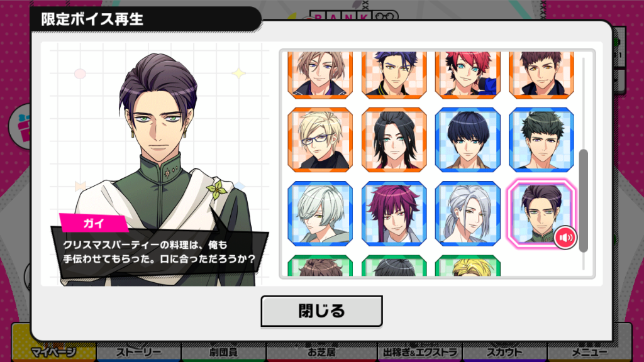Open the メニュー tab
This screenshot has width=644, height=362.
(x=589, y=352)
